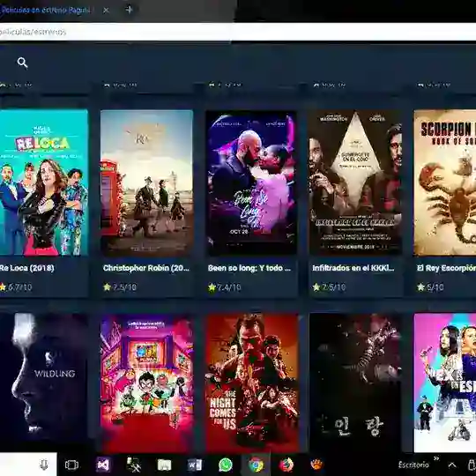Show hidden system tray icons
The image size is (476, 476).
coord(452,465)
